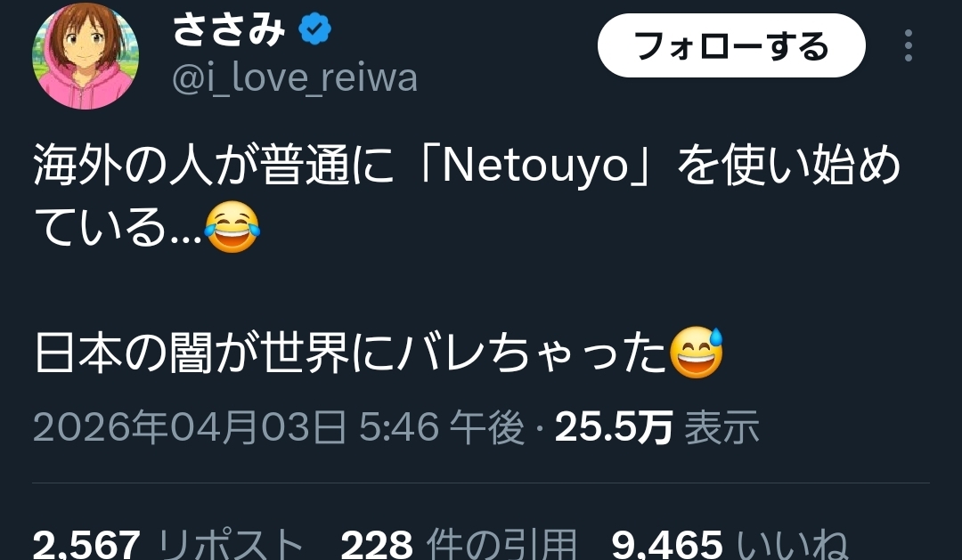
Task: Click the 表示 views label
Action: [722, 427]
